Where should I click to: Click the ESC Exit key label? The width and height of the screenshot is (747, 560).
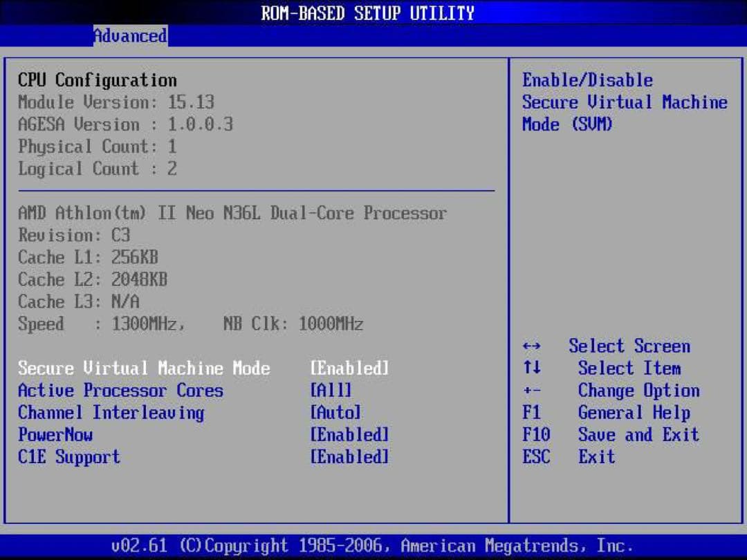(536, 457)
